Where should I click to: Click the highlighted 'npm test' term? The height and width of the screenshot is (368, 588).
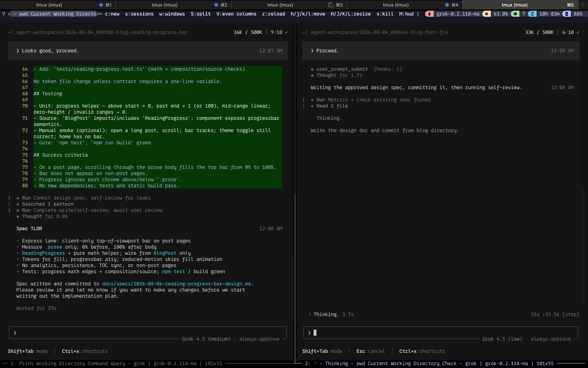(174, 272)
